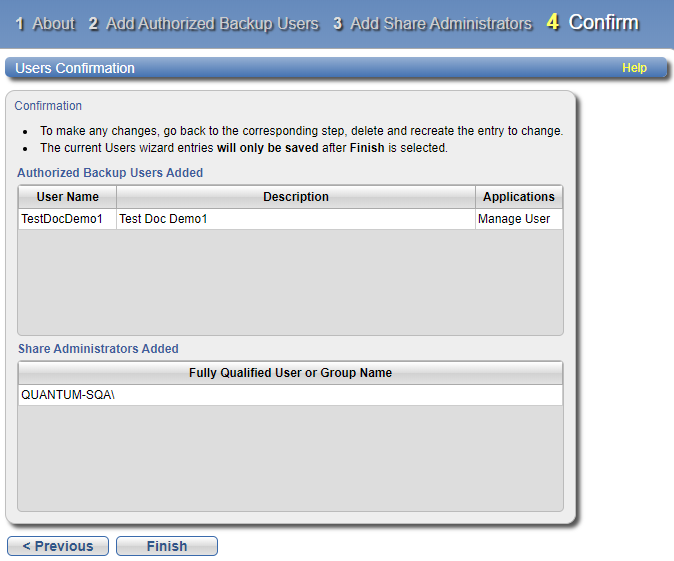This screenshot has width=674, height=561.
Task: Click the bullet note about making changes
Action: click(301, 131)
